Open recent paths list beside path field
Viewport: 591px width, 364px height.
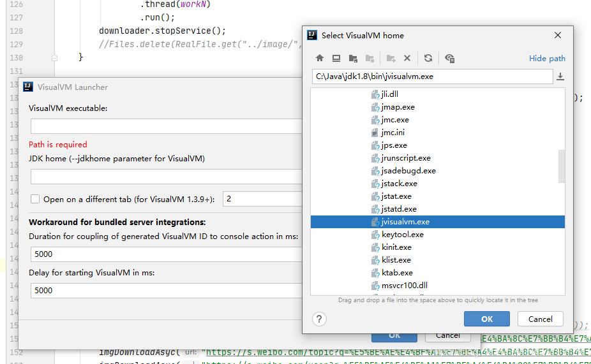[560, 76]
